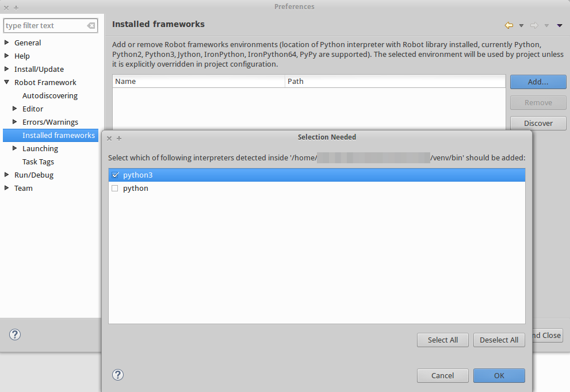Select the Autodiscovering preferences page
The image size is (570, 392).
click(x=51, y=95)
